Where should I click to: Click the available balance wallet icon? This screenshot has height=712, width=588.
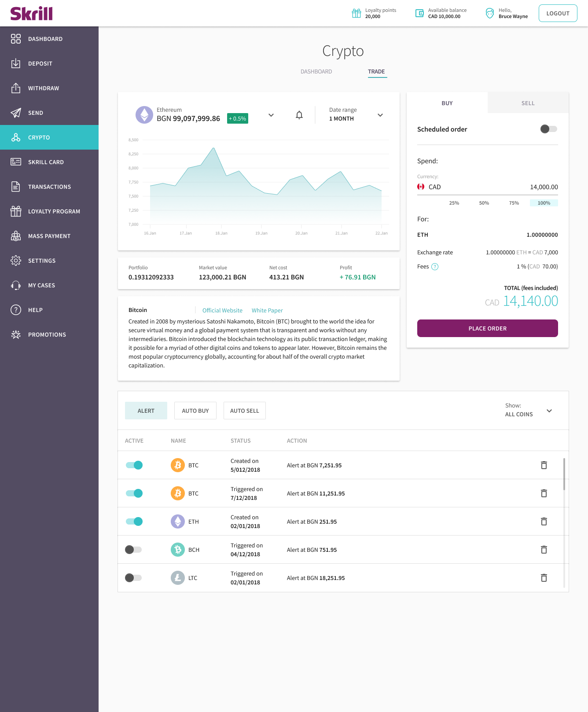point(419,13)
